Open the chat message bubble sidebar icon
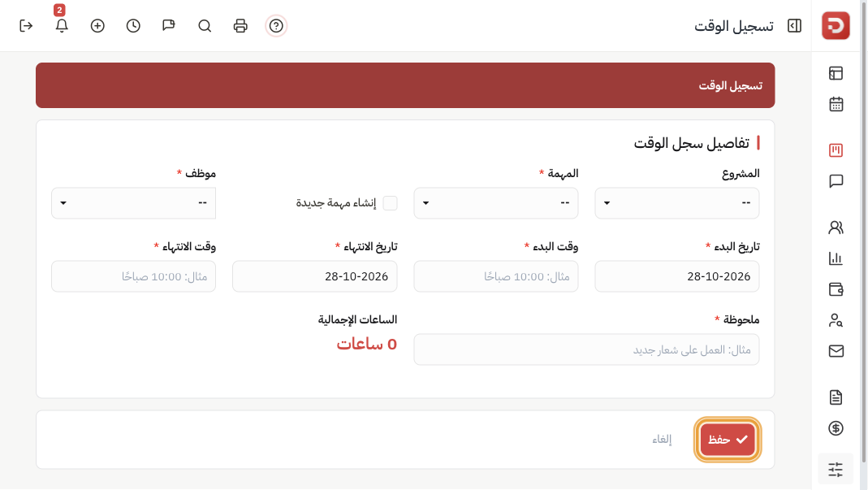Screen dimensions: 868x490 836,181
